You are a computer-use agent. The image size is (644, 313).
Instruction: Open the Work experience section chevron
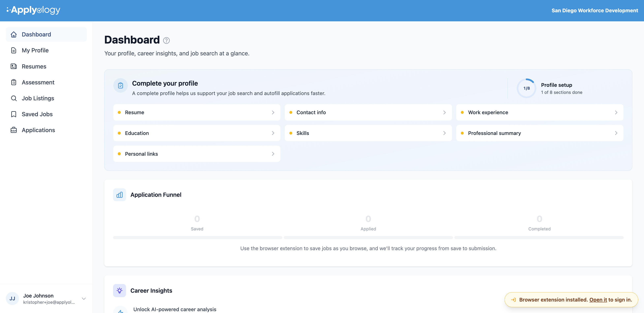coord(616,113)
